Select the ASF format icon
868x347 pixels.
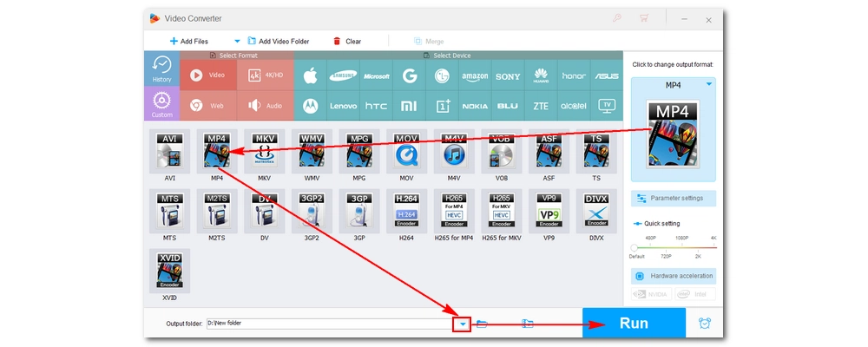tap(549, 151)
